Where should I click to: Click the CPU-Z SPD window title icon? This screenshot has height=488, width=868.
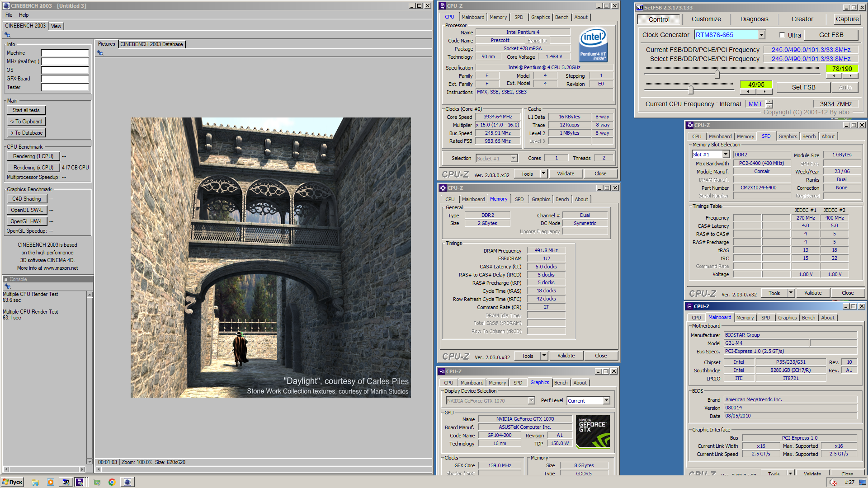click(x=689, y=125)
